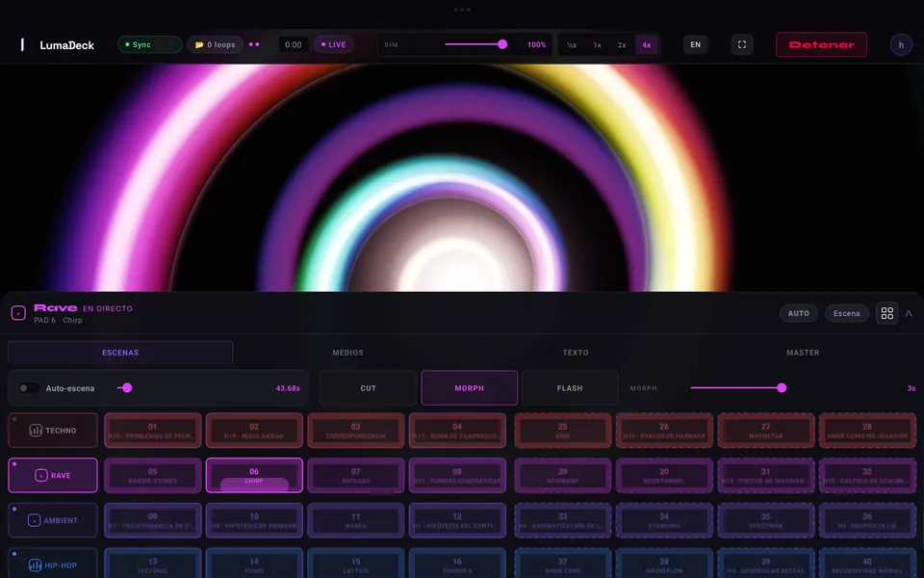Trigger scene pad 11 Marea
This screenshot has height=578, width=924.
tap(356, 520)
